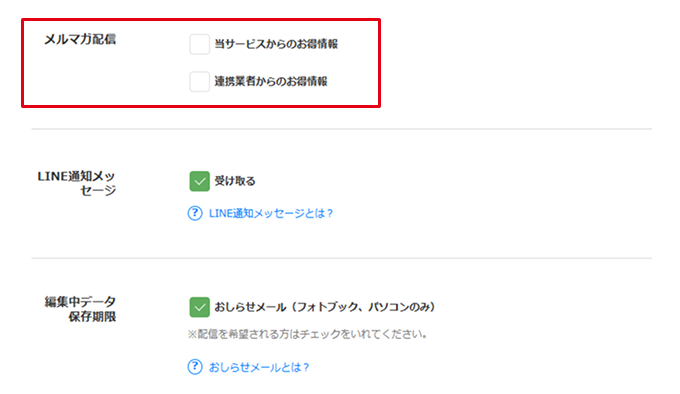The image size is (680, 394).
Task: Click the red highlight border around メルマガ配信
Action: [201, 20]
